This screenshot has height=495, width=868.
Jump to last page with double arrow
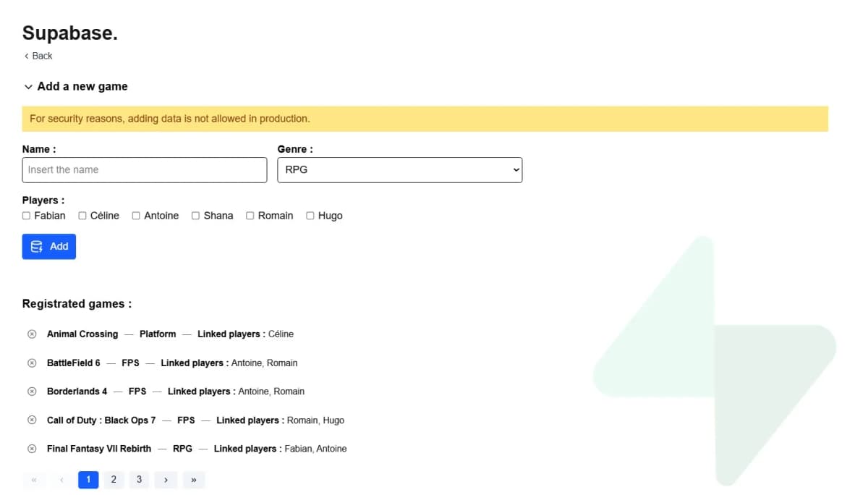(194, 480)
